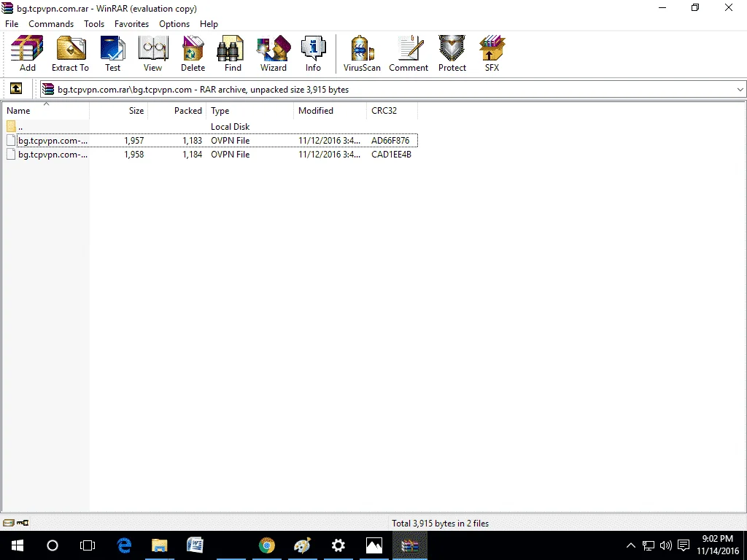Click WinRAR taskbar button
The width and height of the screenshot is (747, 560).
click(x=410, y=545)
